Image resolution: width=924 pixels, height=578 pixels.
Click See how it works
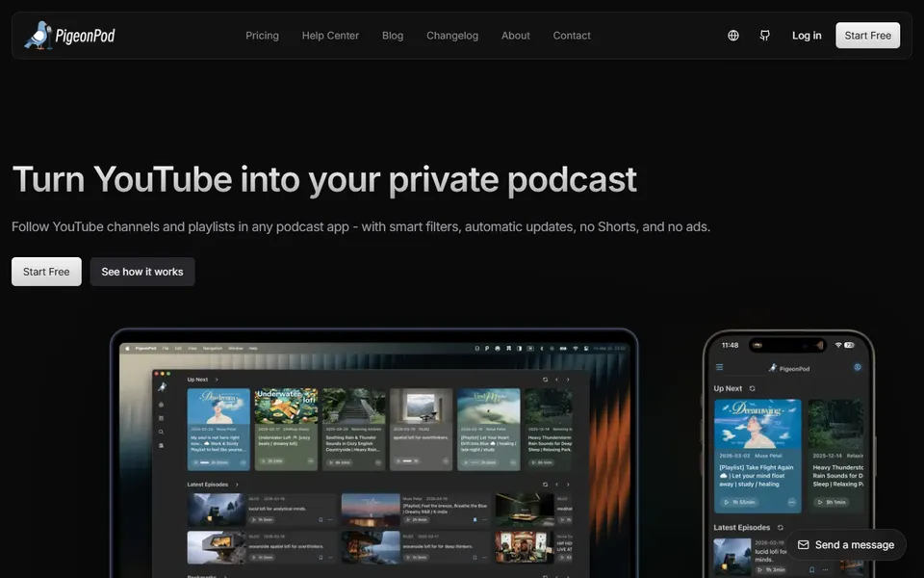tap(142, 272)
